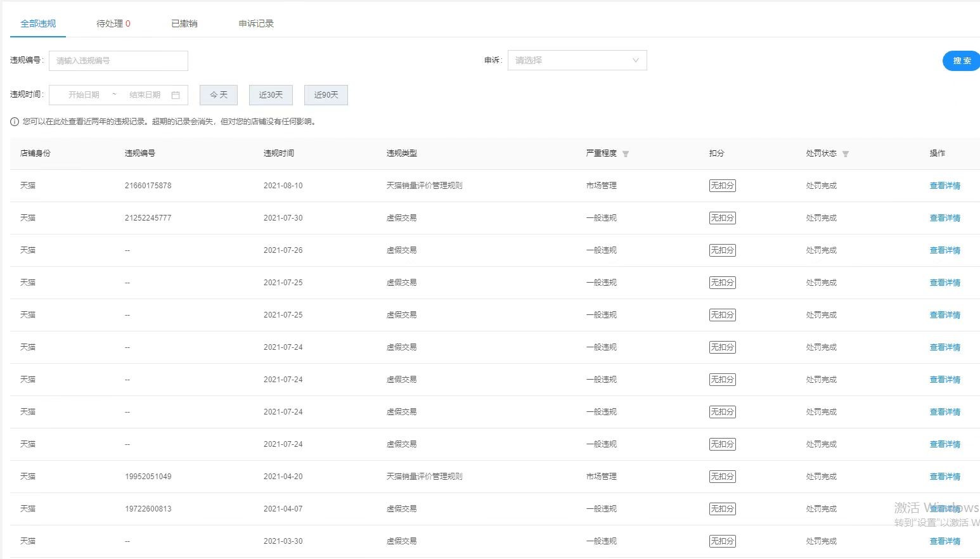980x559 pixels.
Task: Open 查看详情 for violation 19952051049
Action: coord(945,477)
